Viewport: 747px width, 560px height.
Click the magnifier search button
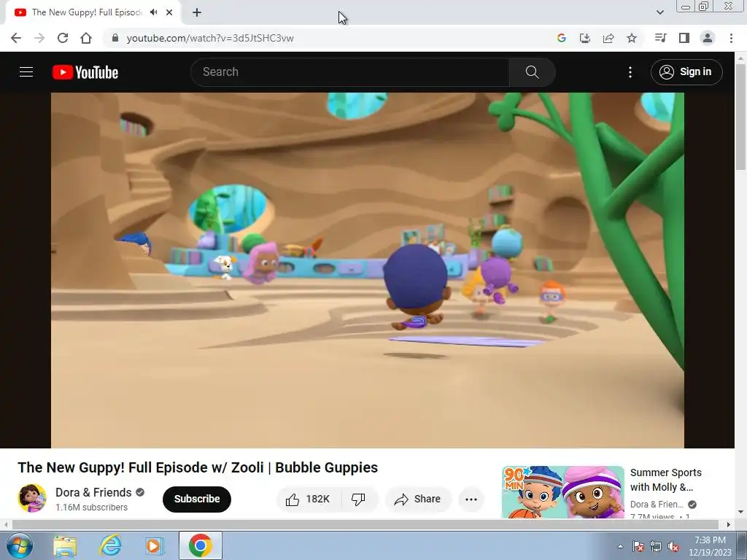tap(532, 72)
